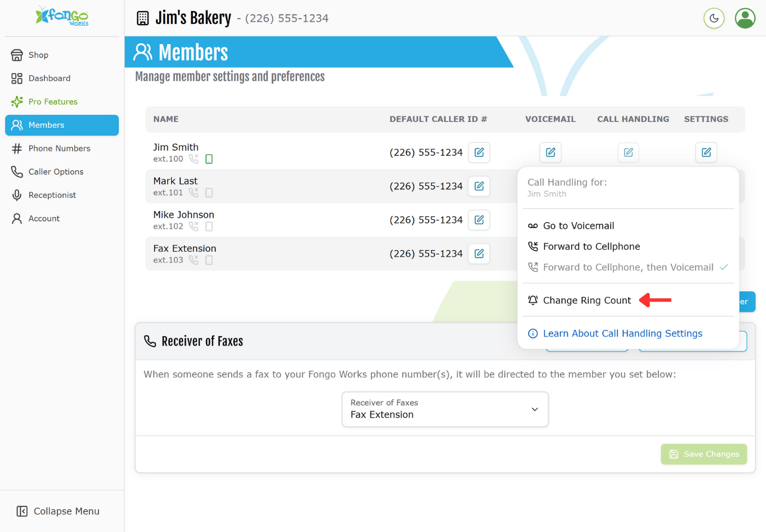Collapse the sidebar menu
Image resolution: width=766 pixels, height=532 pixels.
[58, 511]
